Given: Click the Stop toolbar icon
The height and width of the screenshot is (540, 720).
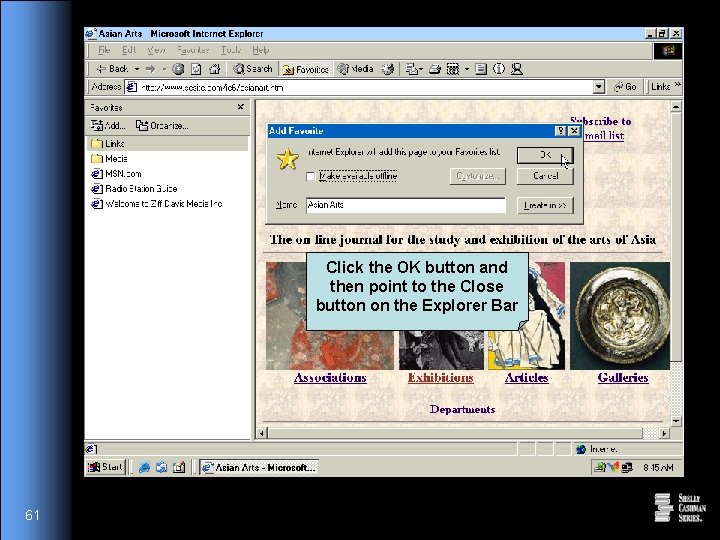Looking at the screenshot, I should click(x=178, y=69).
